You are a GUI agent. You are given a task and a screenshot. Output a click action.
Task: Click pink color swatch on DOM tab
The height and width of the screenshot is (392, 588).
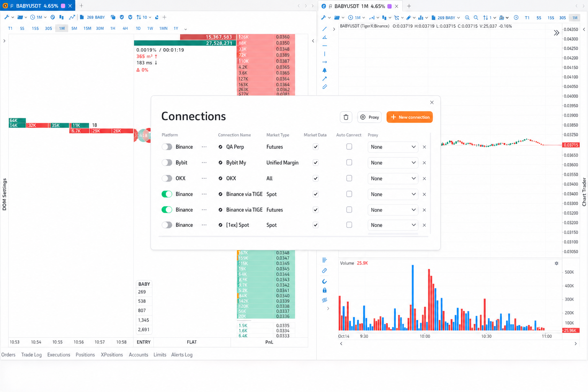63,6
